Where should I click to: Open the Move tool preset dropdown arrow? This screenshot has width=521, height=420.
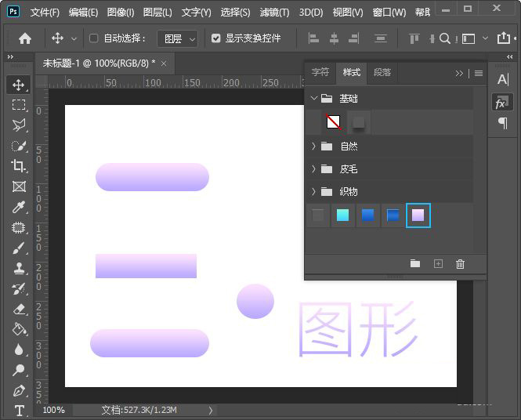(74, 39)
